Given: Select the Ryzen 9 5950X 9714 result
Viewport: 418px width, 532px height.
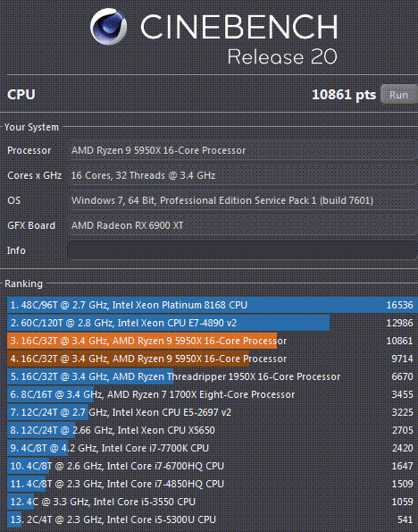Looking at the screenshot, I should click(213, 359).
